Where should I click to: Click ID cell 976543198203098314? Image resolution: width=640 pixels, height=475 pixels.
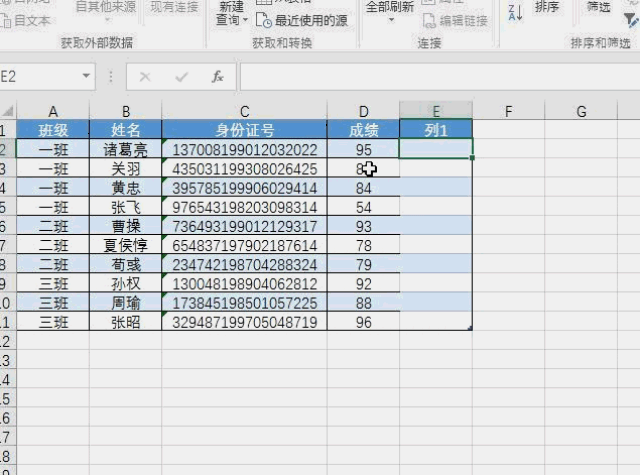click(244, 206)
